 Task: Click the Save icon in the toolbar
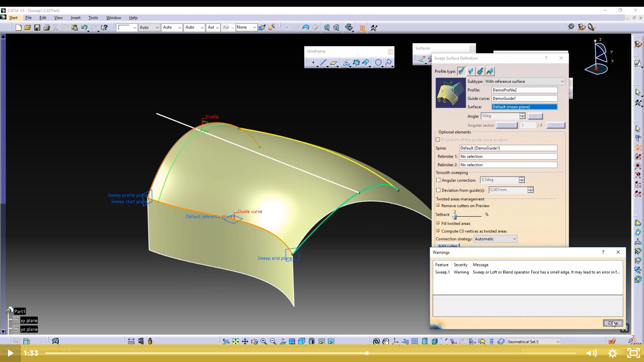37,28
